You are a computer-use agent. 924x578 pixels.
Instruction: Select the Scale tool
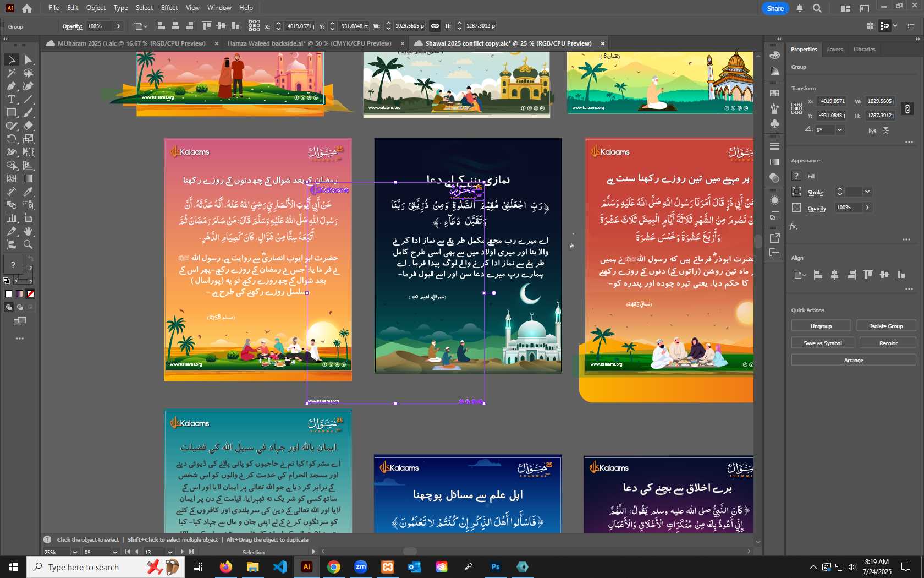point(29,139)
